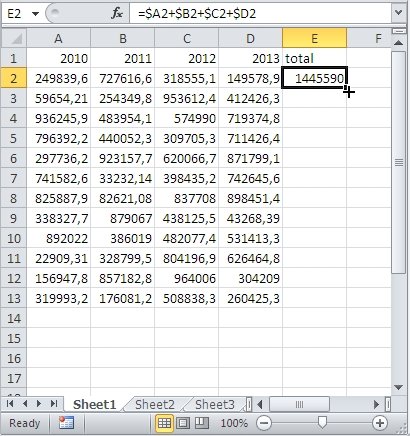Select row 13 header

point(14,298)
